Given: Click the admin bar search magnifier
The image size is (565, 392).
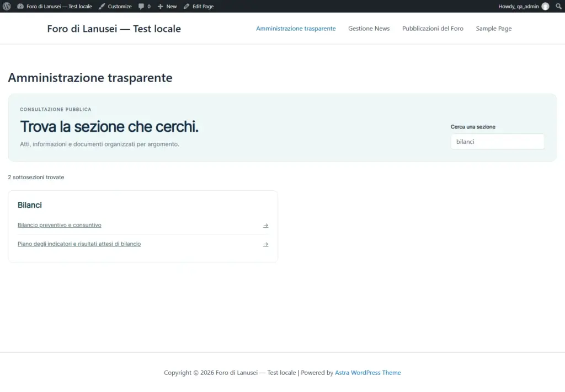Looking at the screenshot, I should click(558, 6).
